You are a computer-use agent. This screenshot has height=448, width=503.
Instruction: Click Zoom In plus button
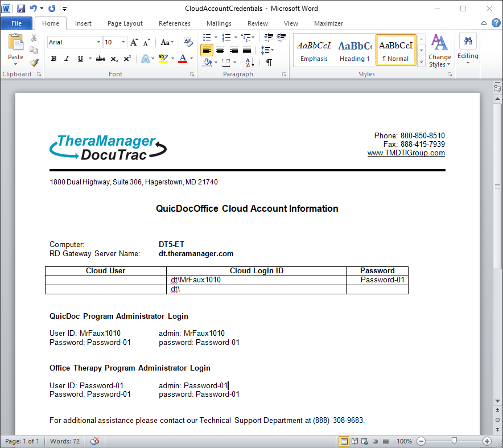[x=486, y=441]
